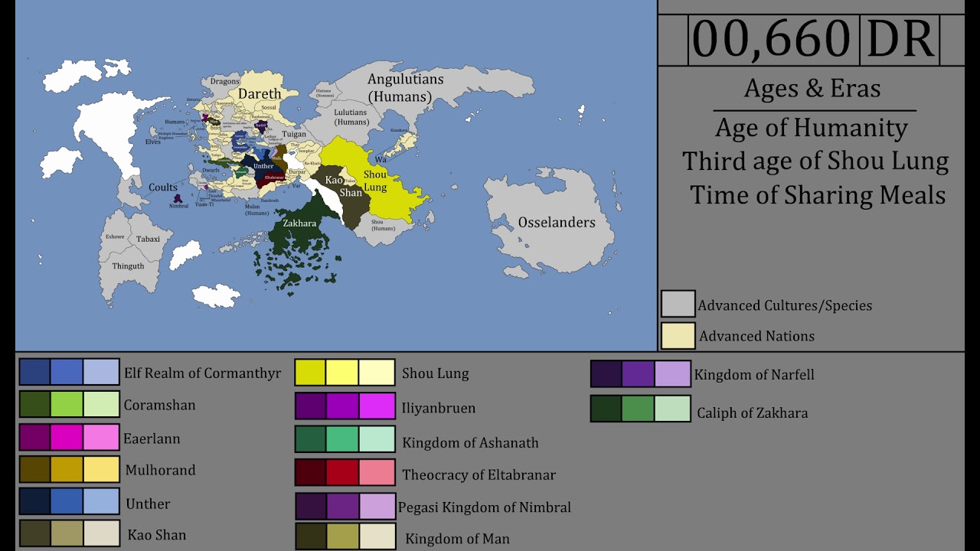Click the light pink Eaerlann swatch
Image resolution: width=980 pixels, height=551 pixels.
click(101, 437)
